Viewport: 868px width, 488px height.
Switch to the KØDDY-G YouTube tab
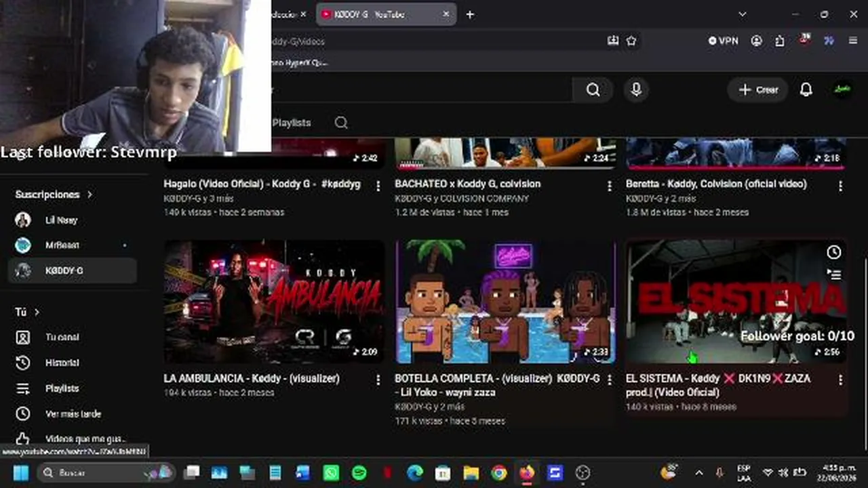tap(386, 14)
